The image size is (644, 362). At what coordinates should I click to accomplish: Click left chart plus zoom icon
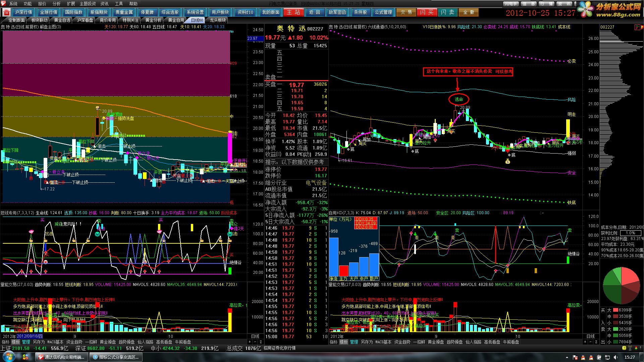tap(250, 342)
